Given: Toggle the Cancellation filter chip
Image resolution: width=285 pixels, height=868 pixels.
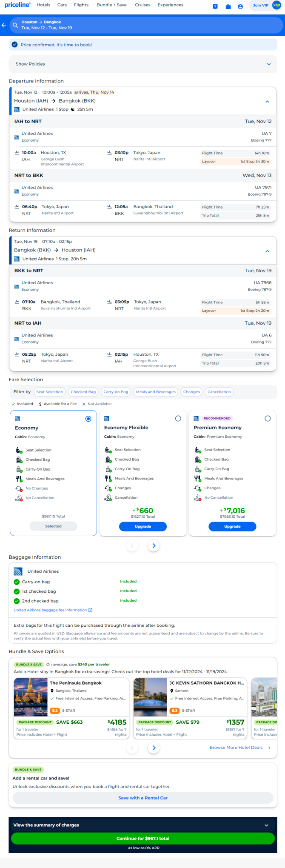Looking at the screenshot, I should tap(219, 392).
